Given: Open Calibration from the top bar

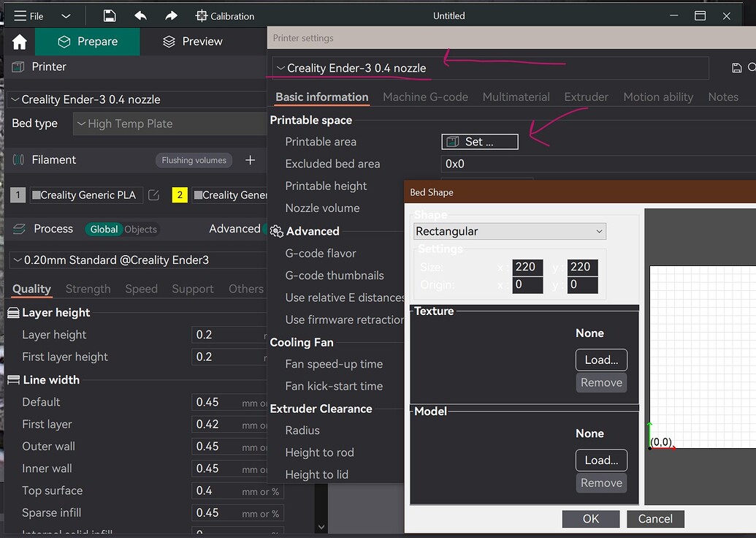Looking at the screenshot, I should pos(225,16).
